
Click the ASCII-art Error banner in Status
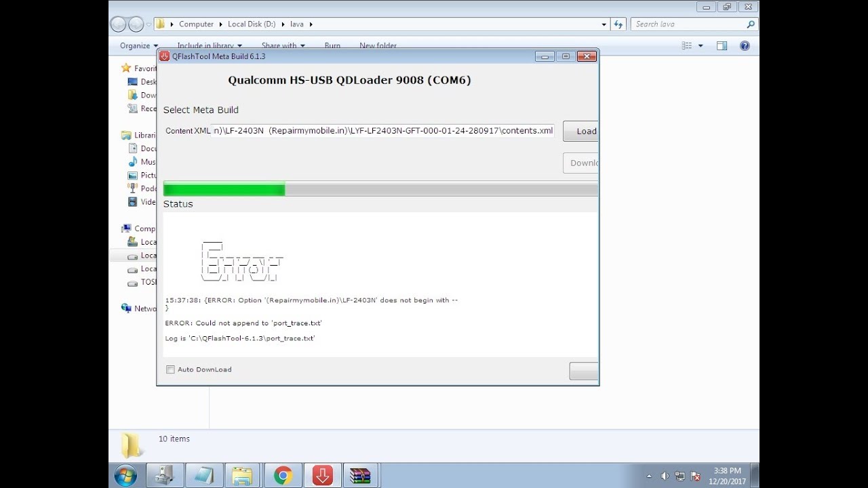(242, 262)
